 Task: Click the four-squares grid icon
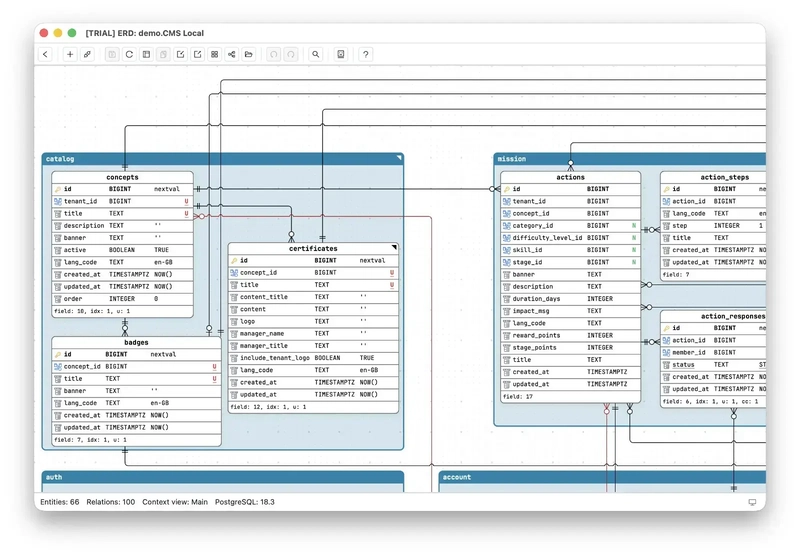215,54
